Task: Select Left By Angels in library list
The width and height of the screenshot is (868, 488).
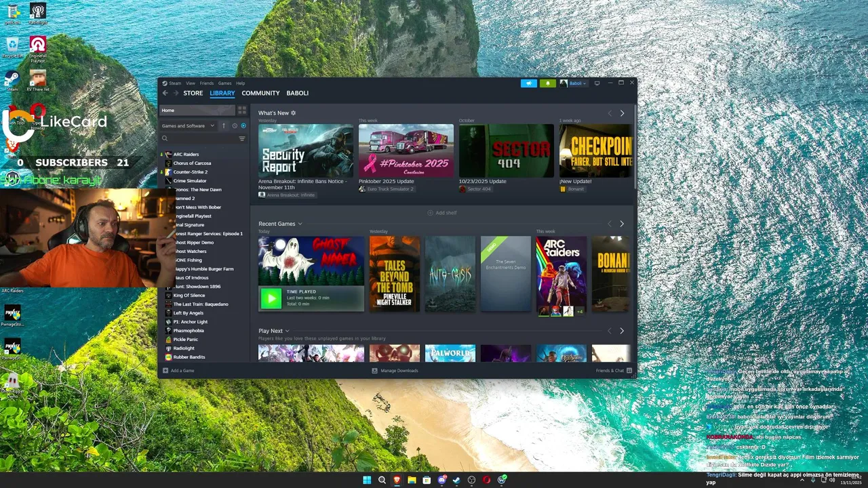Action: click(189, 313)
